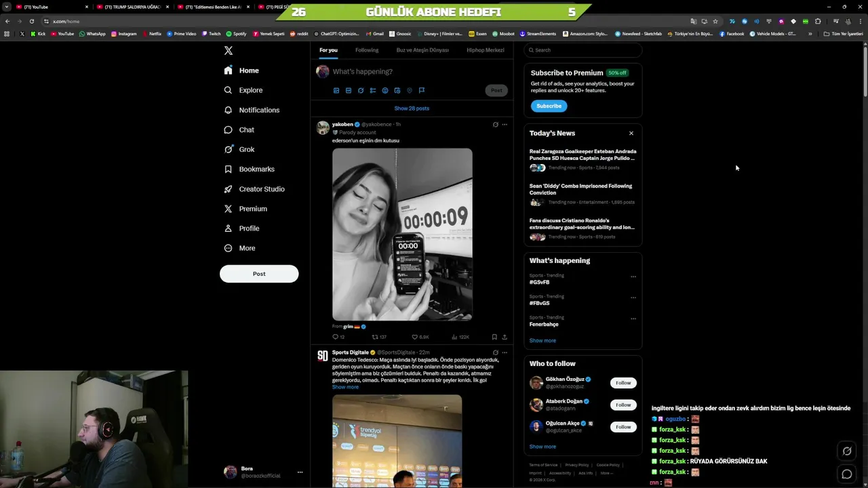Click the location pin in composer

[x=410, y=90]
